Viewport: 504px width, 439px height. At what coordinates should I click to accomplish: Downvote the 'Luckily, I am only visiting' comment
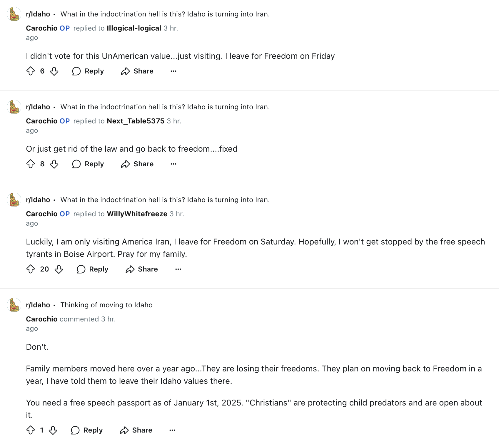[x=59, y=269]
